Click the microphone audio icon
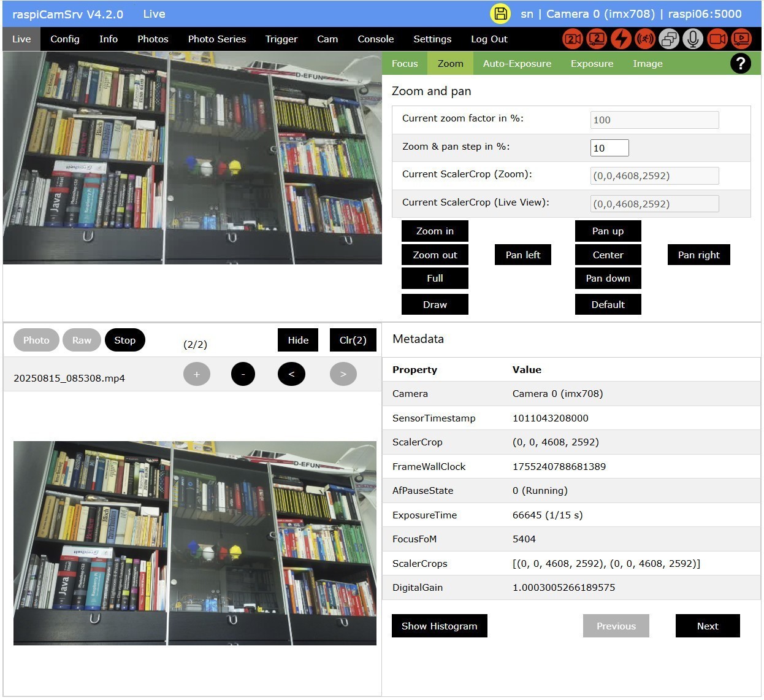This screenshot has width=764, height=700. (693, 39)
